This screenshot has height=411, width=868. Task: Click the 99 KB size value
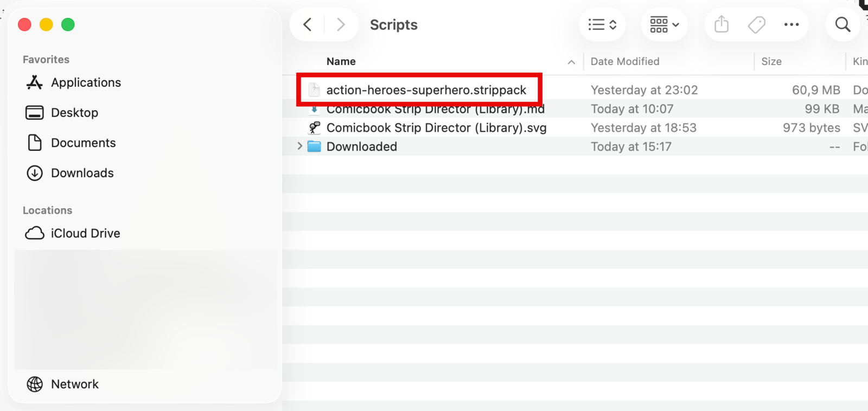pos(822,109)
